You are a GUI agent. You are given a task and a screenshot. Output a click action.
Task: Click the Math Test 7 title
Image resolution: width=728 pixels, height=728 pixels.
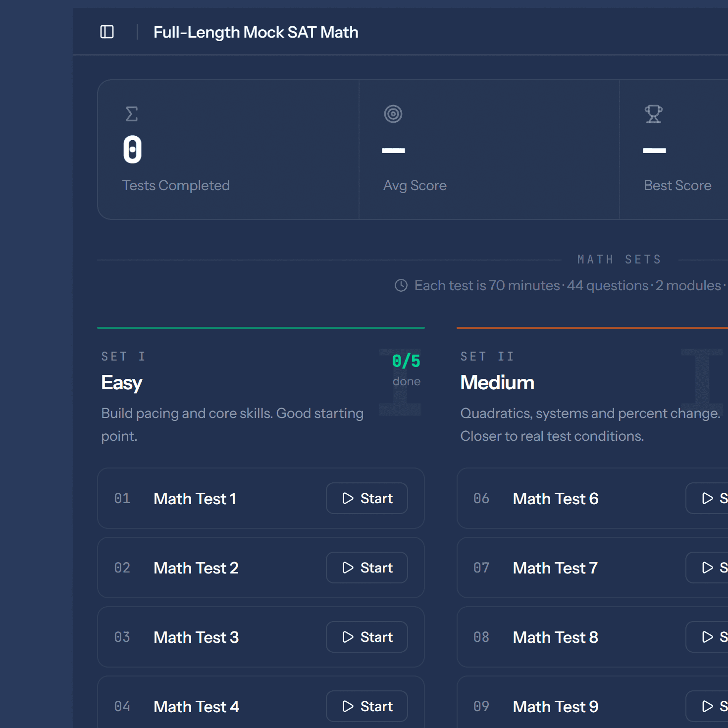(x=555, y=568)
